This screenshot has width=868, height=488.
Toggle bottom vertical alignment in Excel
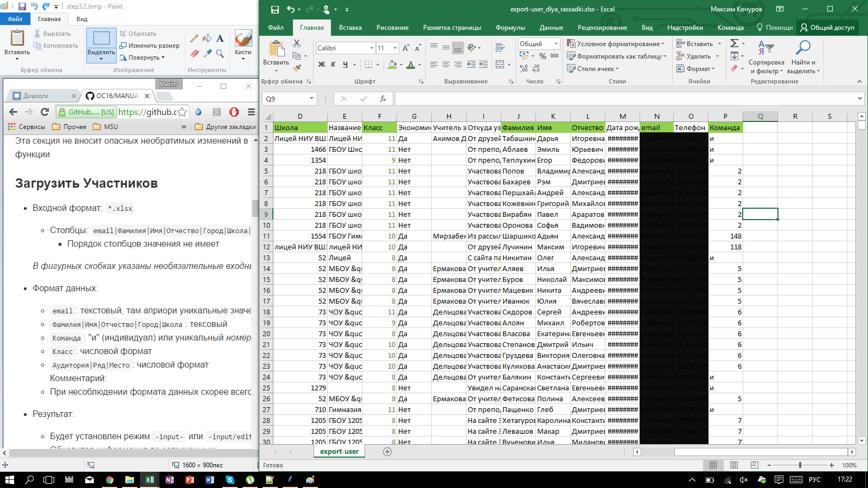pyautogui.click(x=458, y=48)
